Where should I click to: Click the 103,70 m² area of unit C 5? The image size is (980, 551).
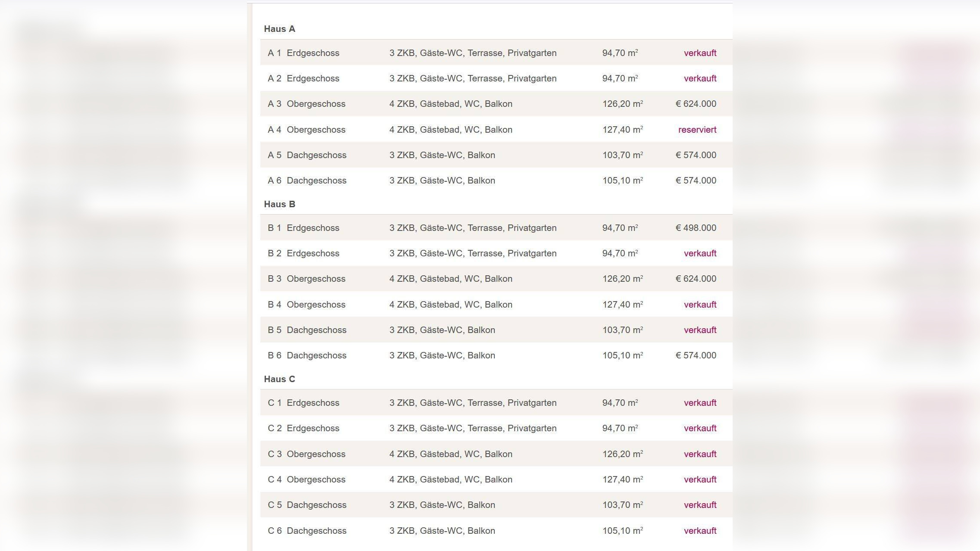click(x=622, y=505)
